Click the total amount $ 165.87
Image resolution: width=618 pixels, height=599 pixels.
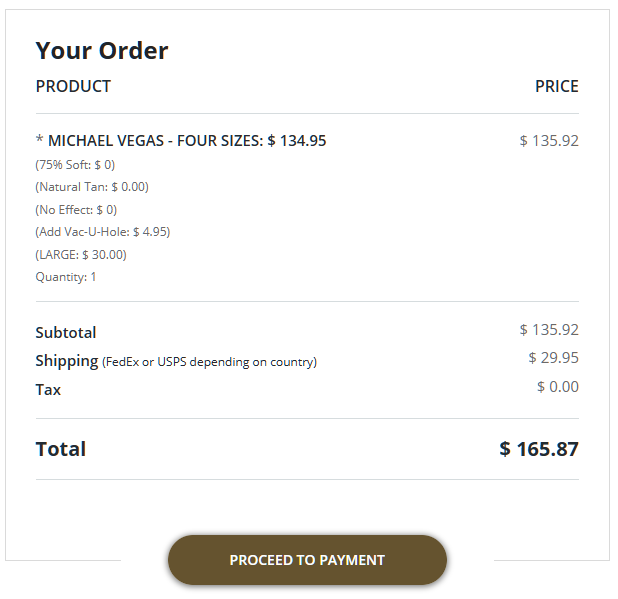click(539, 449)
